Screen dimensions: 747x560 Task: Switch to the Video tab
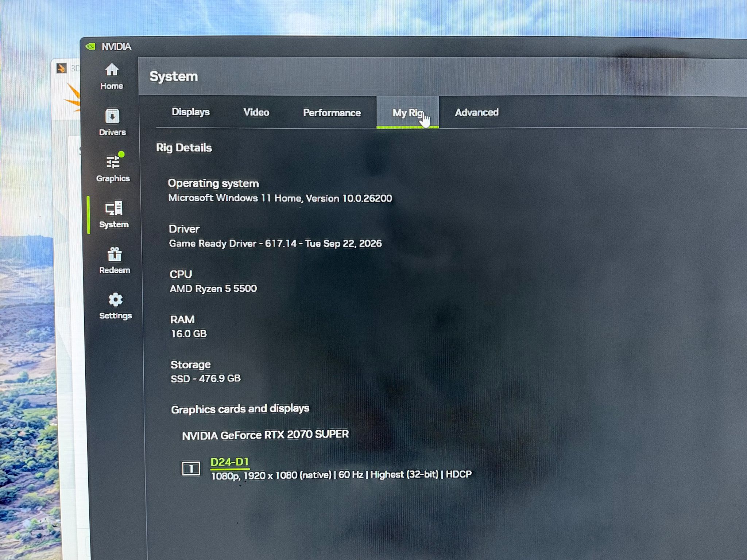click(256, 112)
